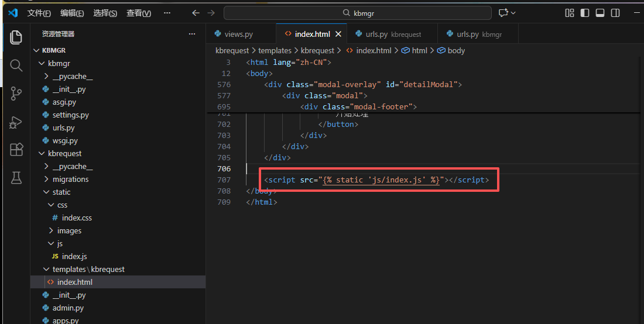
Task: Switch to urls.py kbrequest tab
Action: (x=392, y=34)
